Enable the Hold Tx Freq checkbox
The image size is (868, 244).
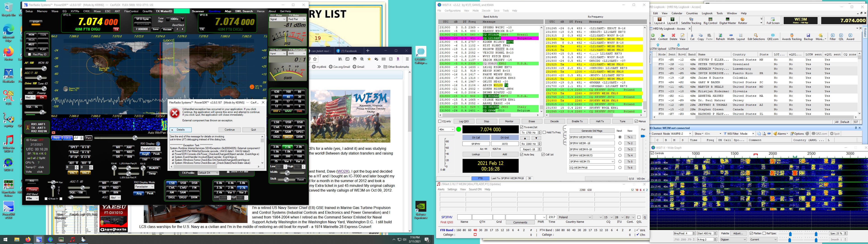point(544,132)
